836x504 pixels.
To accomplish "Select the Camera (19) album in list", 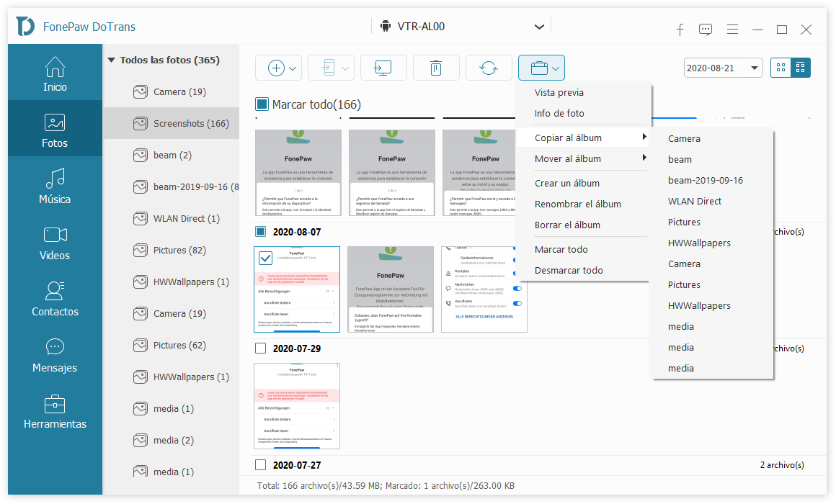I will 179,92.
